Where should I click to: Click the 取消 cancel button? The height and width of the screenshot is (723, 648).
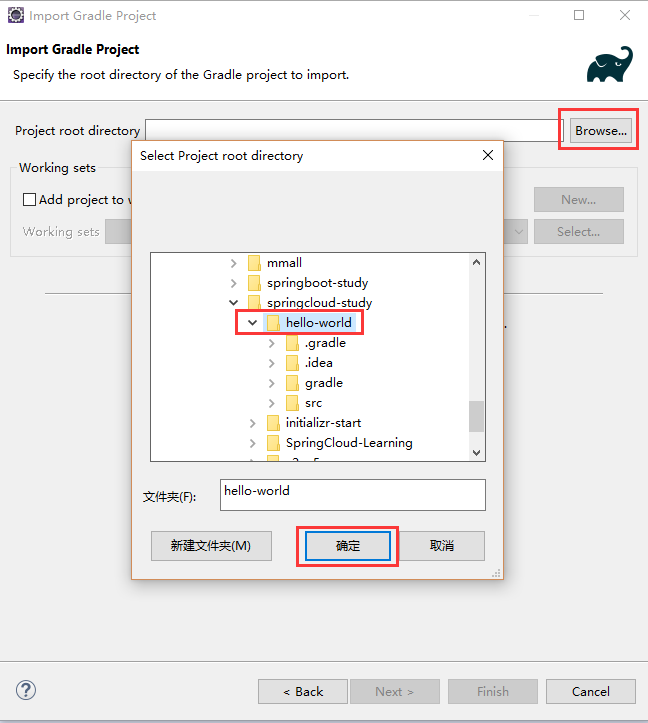pyautogui.click(x=442, y=546)
